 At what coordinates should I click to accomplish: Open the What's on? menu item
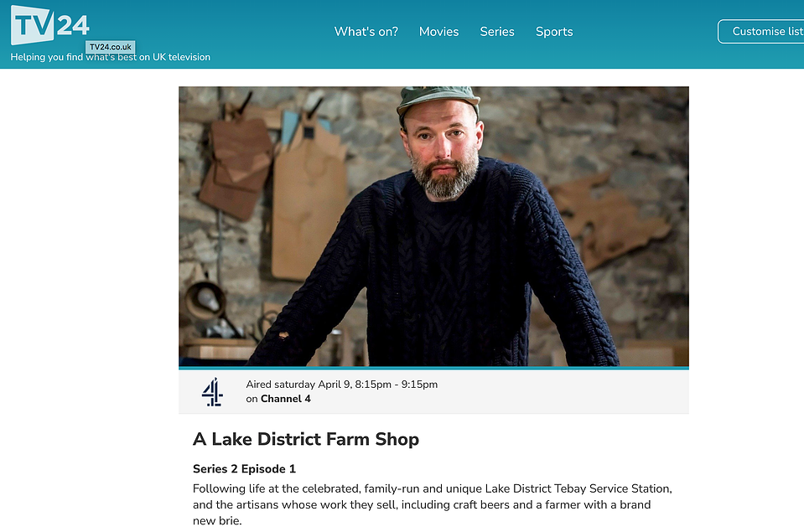[x=366, y=31]
